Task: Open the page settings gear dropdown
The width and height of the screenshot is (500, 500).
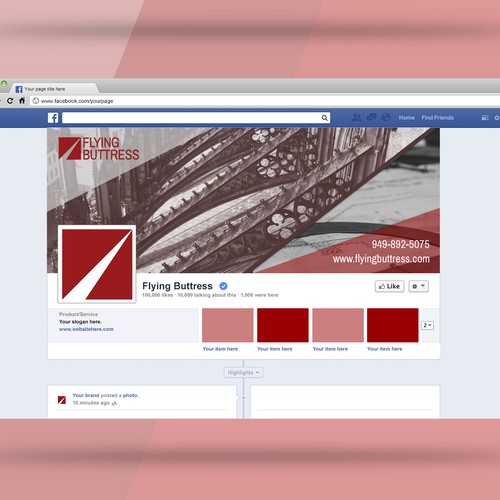Action: (419, 286)
